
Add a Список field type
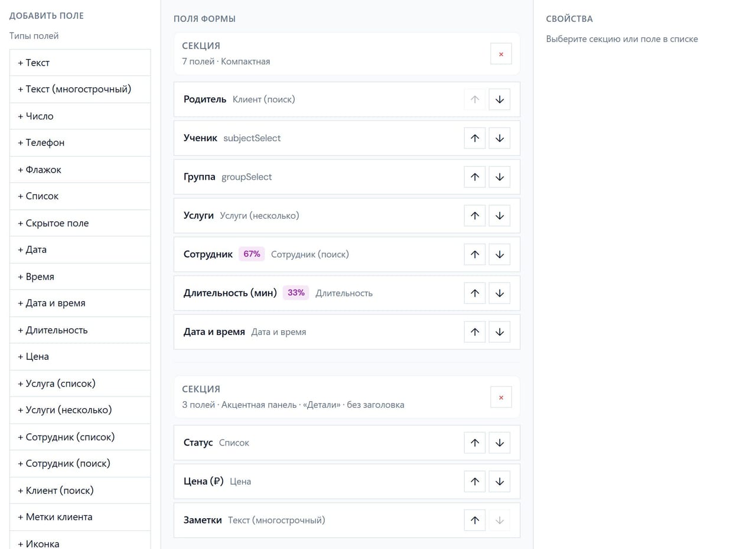tap(80, 196)
